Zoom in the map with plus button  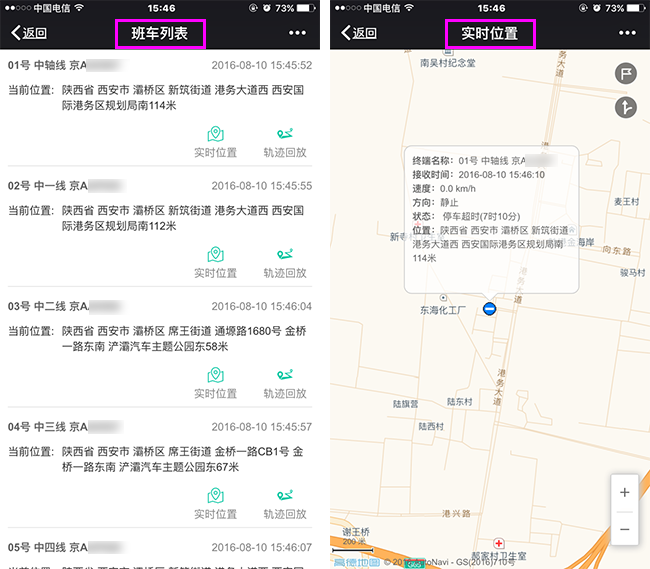[x=624, y=492]
